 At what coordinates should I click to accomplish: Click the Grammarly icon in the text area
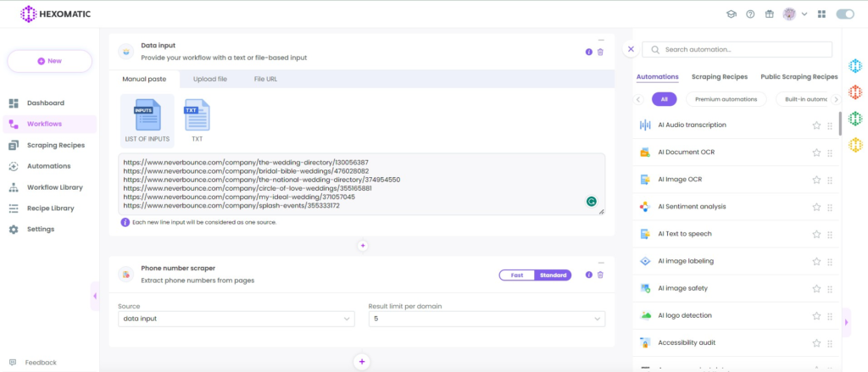(591, 202)
